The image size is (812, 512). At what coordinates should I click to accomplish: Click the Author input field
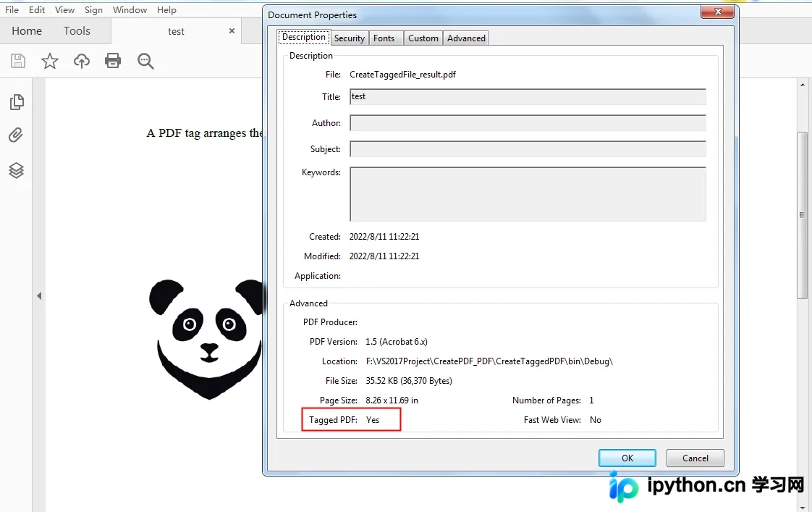(x=528, y=123)
